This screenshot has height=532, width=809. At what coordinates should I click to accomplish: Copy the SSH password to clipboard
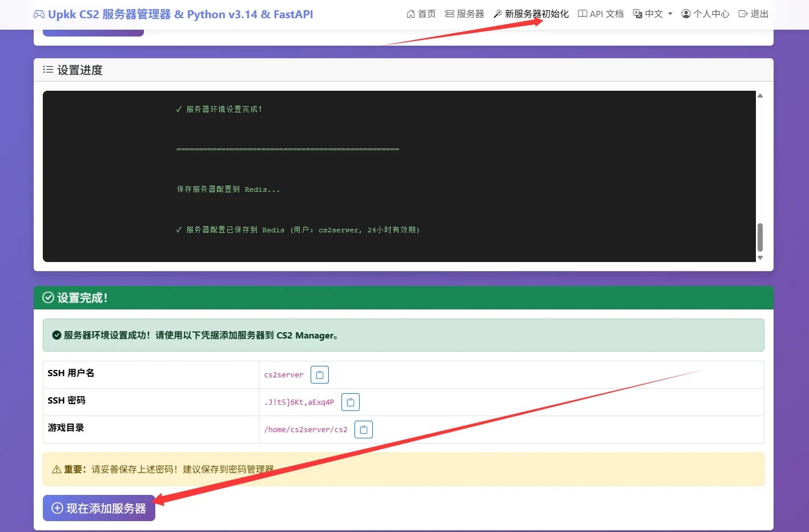pos(351,402)
